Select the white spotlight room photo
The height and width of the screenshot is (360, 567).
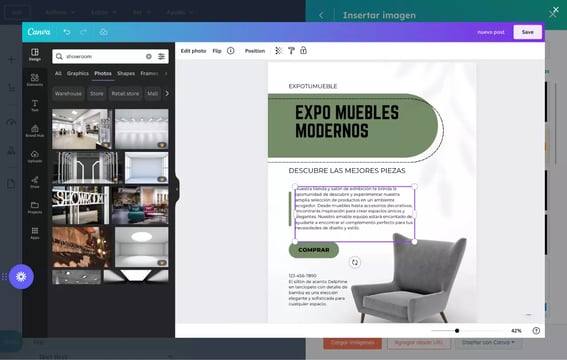click(141, 129)
